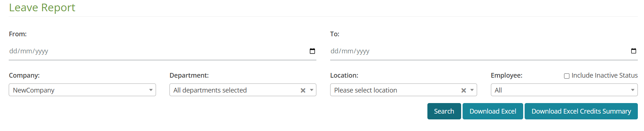
Task: Clear the Location selection with the x icon
Action: [x=464, y=90]
